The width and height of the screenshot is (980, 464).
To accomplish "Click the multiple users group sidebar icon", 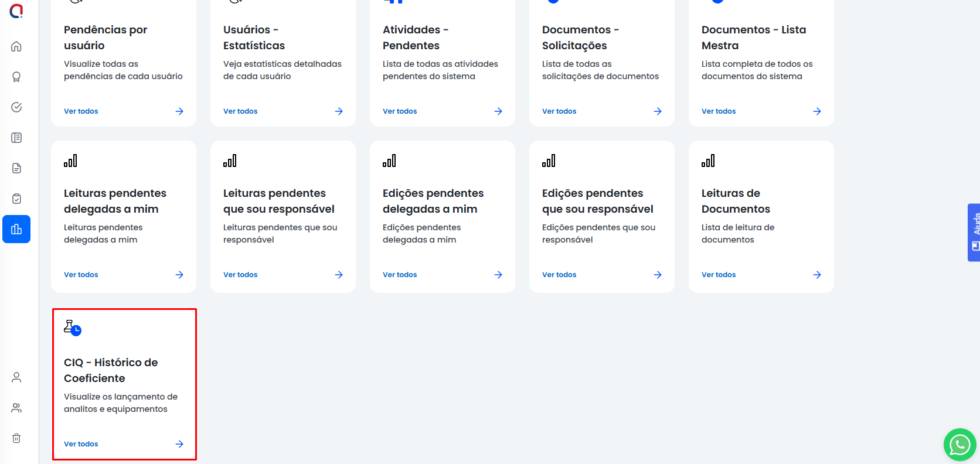I will [x=16, y=408].
